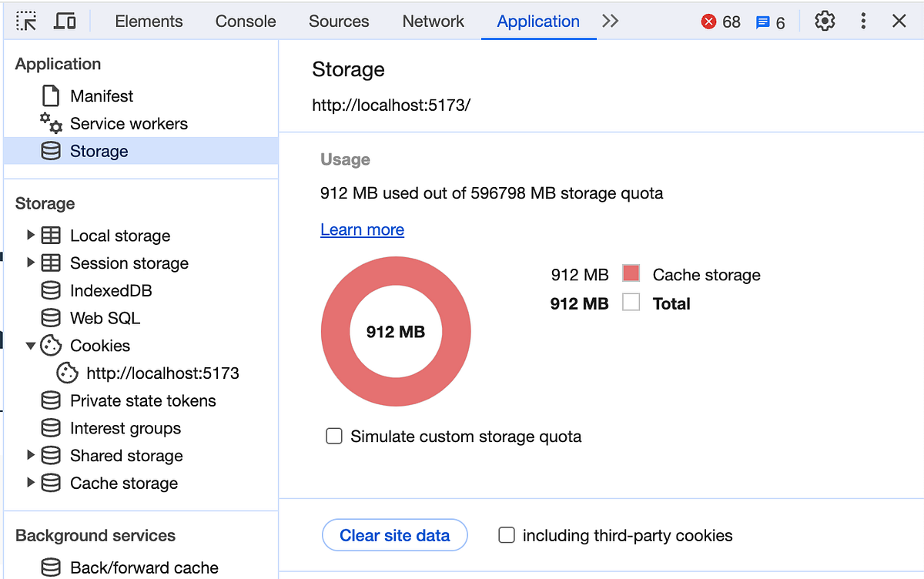Toggle the Total legend checkbox
This screenshot has width=924, height=579.
click(x=631, y=303)
